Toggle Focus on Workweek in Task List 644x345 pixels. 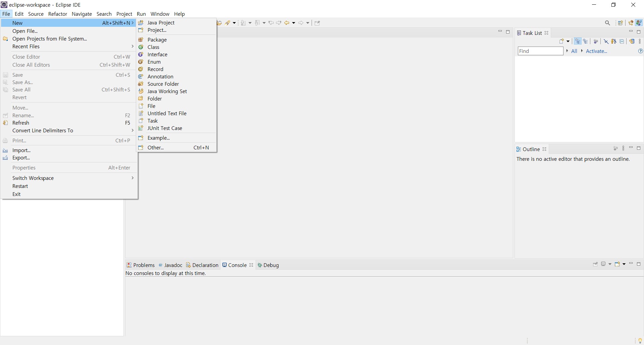tap(596, 41)
